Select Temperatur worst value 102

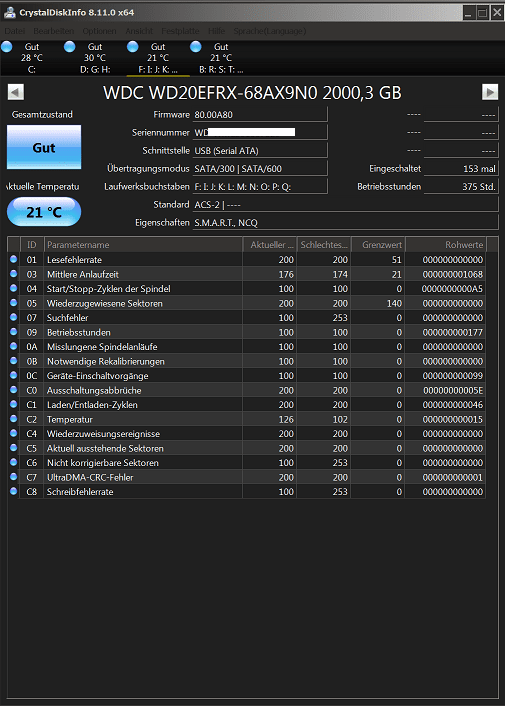[340, 419]
